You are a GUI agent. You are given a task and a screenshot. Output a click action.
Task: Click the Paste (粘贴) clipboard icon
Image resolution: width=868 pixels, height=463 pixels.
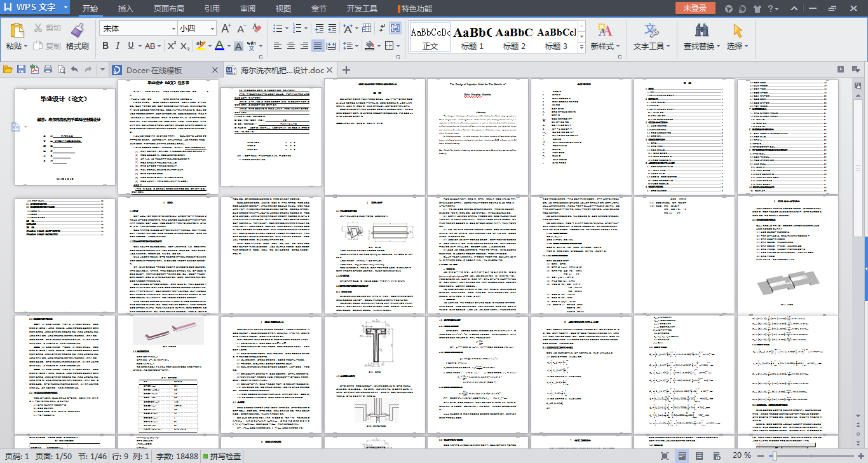tap(17, 30)
